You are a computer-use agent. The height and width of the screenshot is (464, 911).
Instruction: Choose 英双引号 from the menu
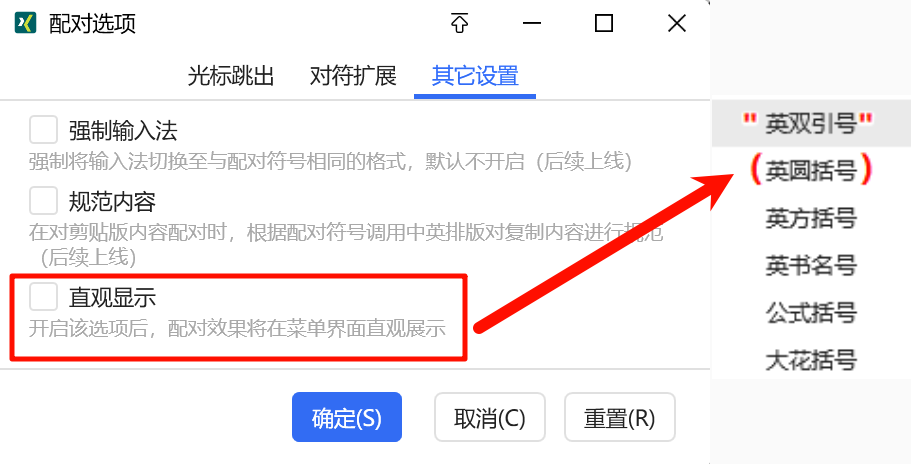[811, 123]
